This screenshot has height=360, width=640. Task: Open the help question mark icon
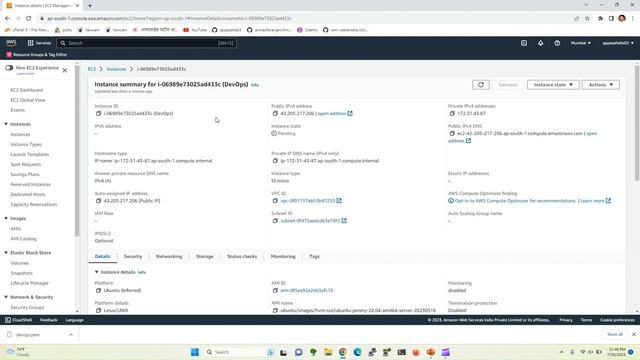click(x=557, y=43)
